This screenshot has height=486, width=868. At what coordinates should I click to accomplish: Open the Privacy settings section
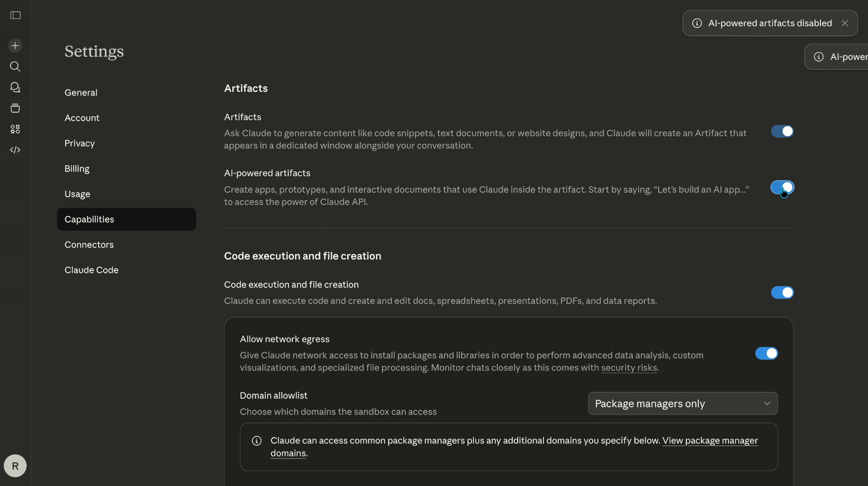(x=79, y=143)
